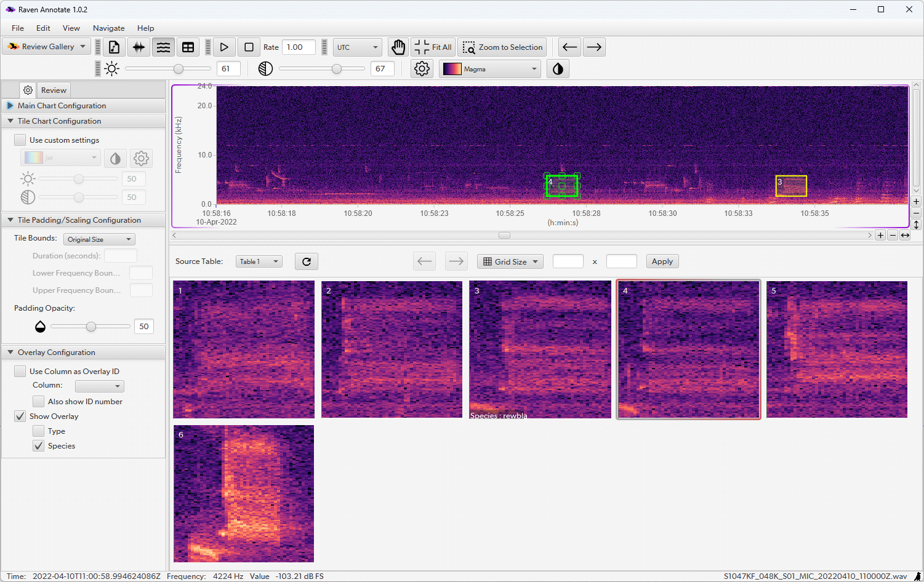The width and height of the screenshot is (924, 582).
Task: Invert the color map in main toolbar
Action: click(558, 69)
